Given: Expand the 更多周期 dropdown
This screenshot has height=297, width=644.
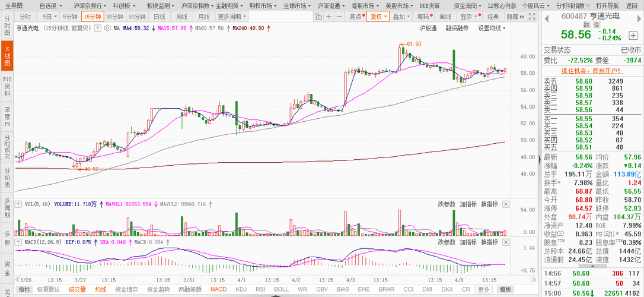Looking at the screenshot, I should (x=232, y=17).
